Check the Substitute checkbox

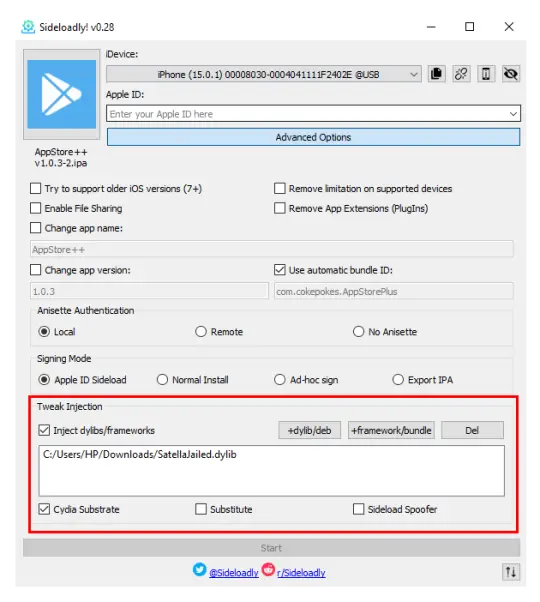pos(201,509)
